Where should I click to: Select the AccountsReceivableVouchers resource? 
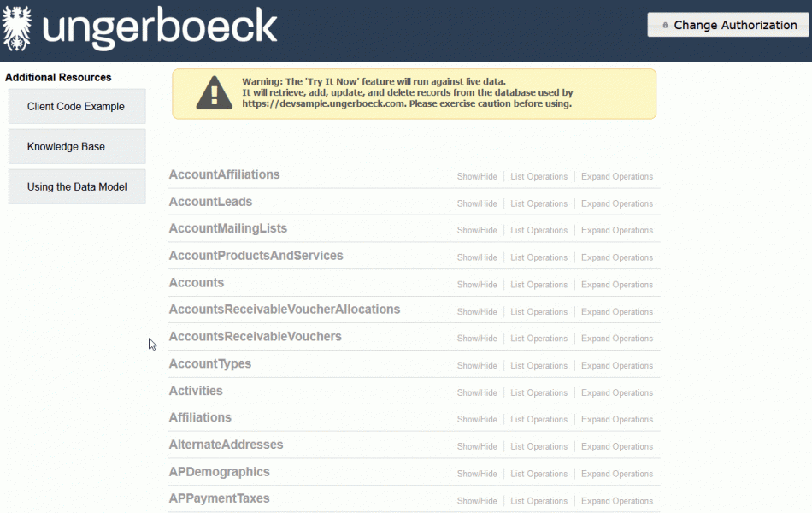tap(255, 337)
